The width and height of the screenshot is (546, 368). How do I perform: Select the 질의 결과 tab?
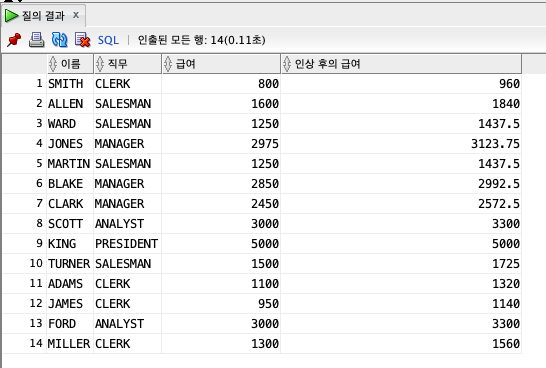click(43, 16)
